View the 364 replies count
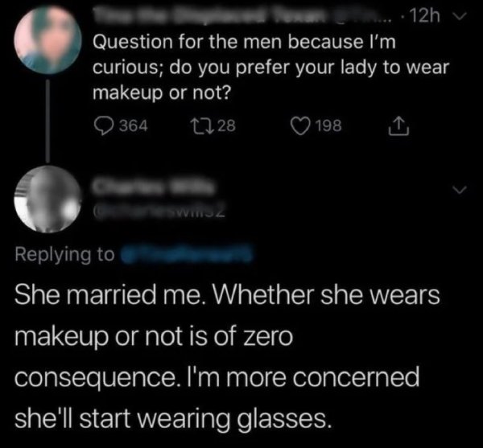This screenshot has width=483, height=448. (x=134, y=125)
